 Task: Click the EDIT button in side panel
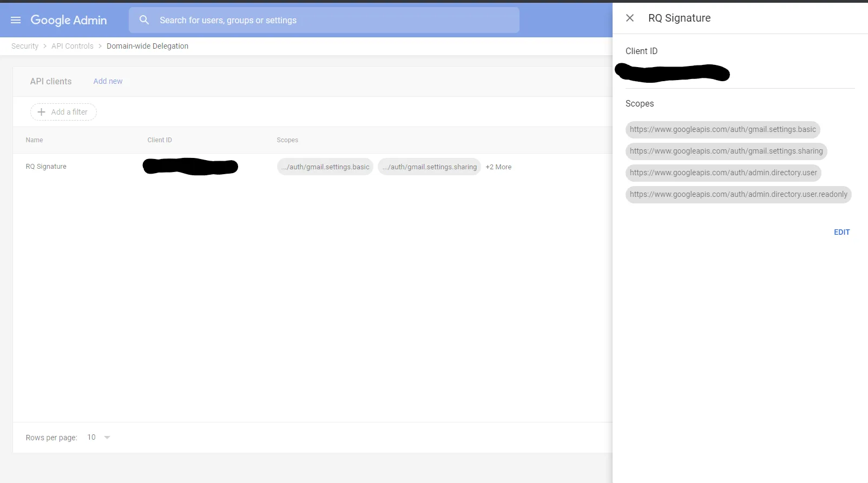coord(841,232)
